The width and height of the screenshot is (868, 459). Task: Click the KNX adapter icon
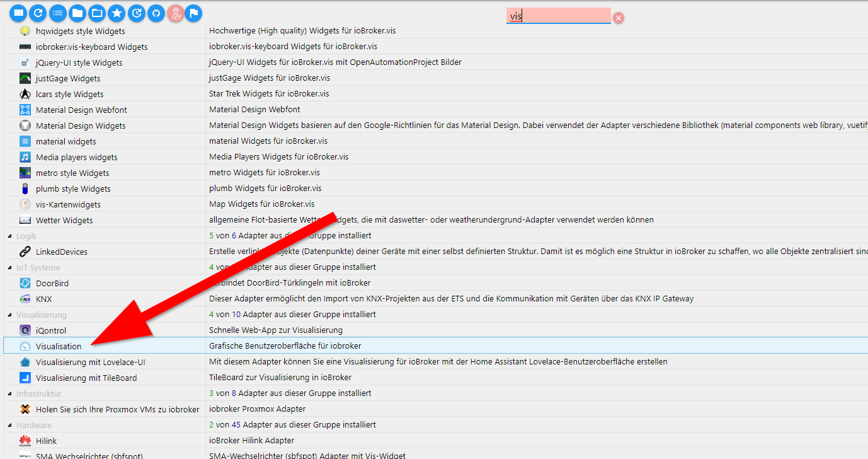coord(25,299)
